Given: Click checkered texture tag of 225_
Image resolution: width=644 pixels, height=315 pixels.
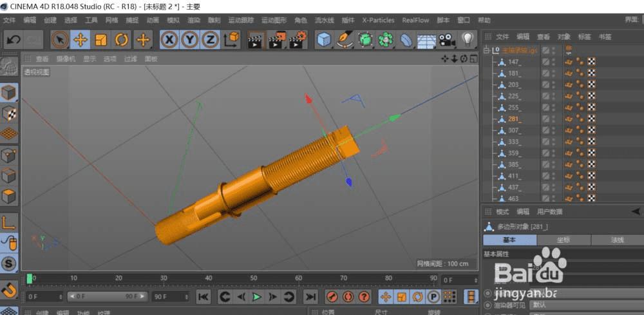Looking at the screenshot, I should click(591, 96).
